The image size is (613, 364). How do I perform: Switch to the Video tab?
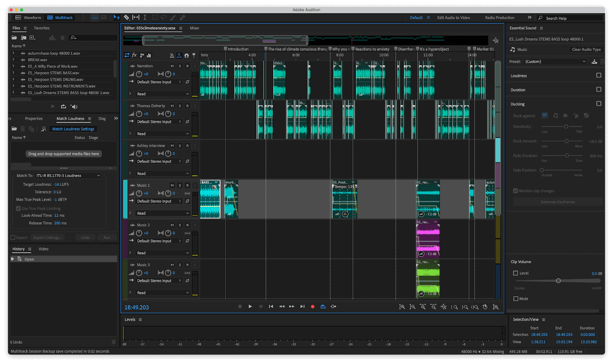[x=43, y=249]
